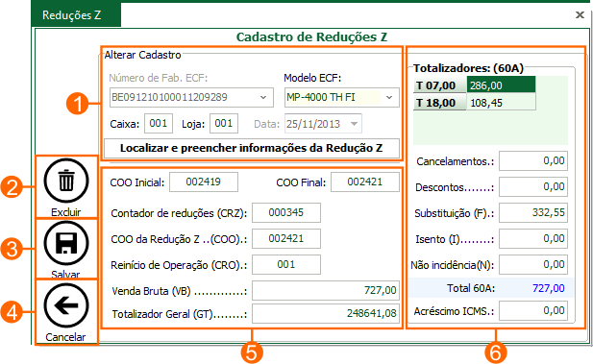The height and width of the screenshot is (364, 593).
Task: Click the Total 60A value 727,00
Action: click(549, 288)
